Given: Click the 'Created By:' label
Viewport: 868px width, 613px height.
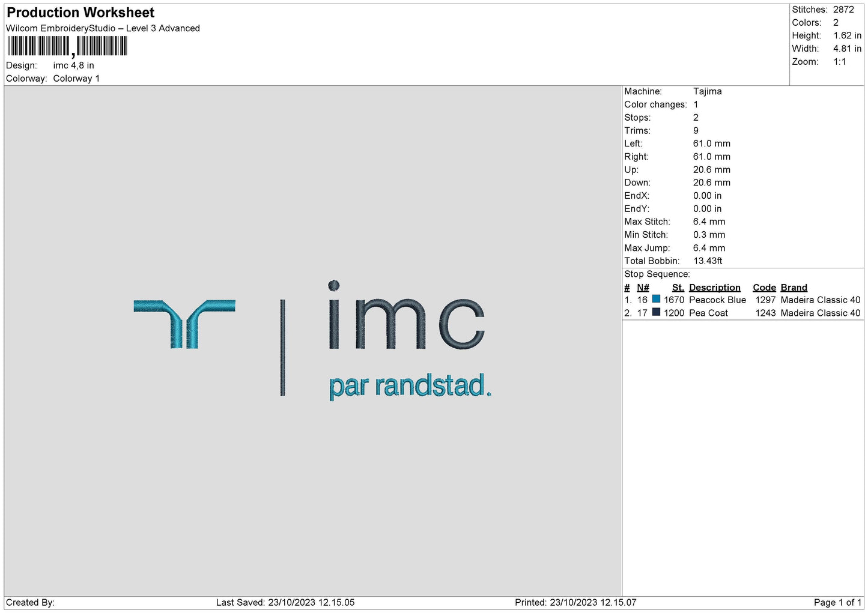Looking at the screenshot, I should click(x=30, y=602).
